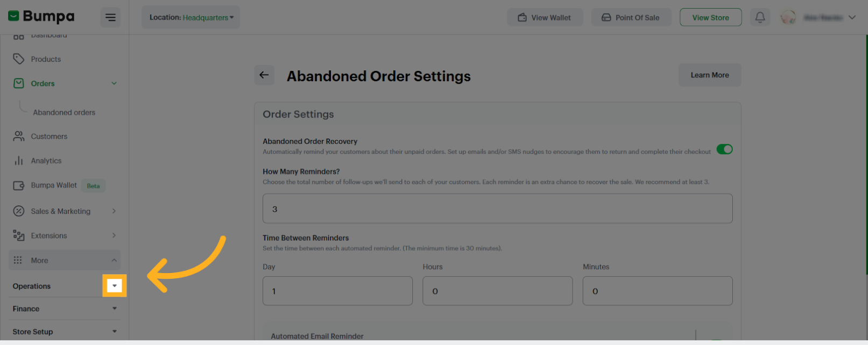Go back with the arrow button

pos(264,75)
